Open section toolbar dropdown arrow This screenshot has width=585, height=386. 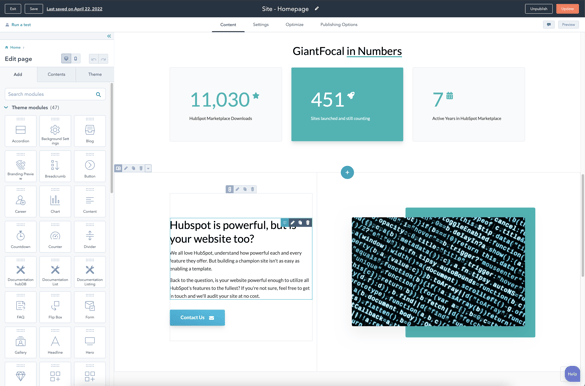[148, 168]
